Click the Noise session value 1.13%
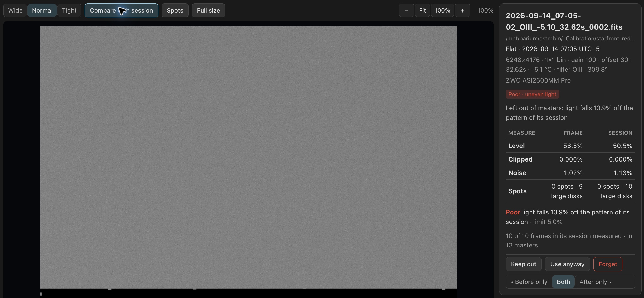The height and width of the screenshot is (298, 644). tap(622, 173)
